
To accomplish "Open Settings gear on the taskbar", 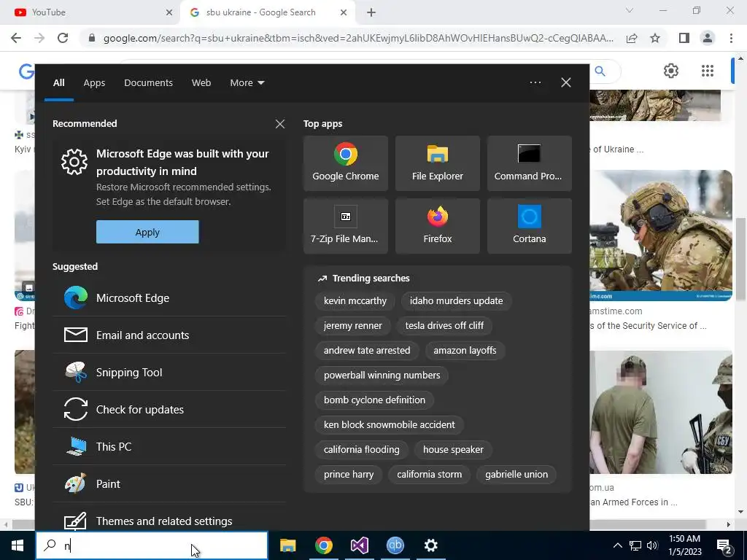I will point(430,545).
